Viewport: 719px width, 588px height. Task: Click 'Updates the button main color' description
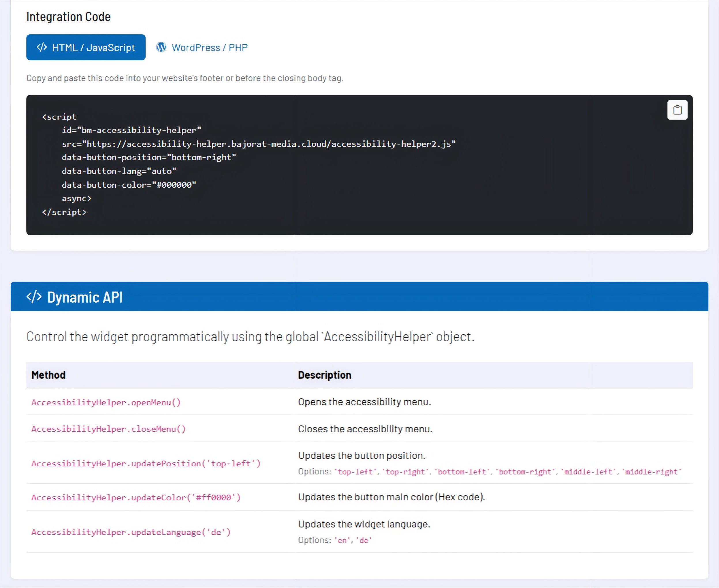tap(392, 497)
